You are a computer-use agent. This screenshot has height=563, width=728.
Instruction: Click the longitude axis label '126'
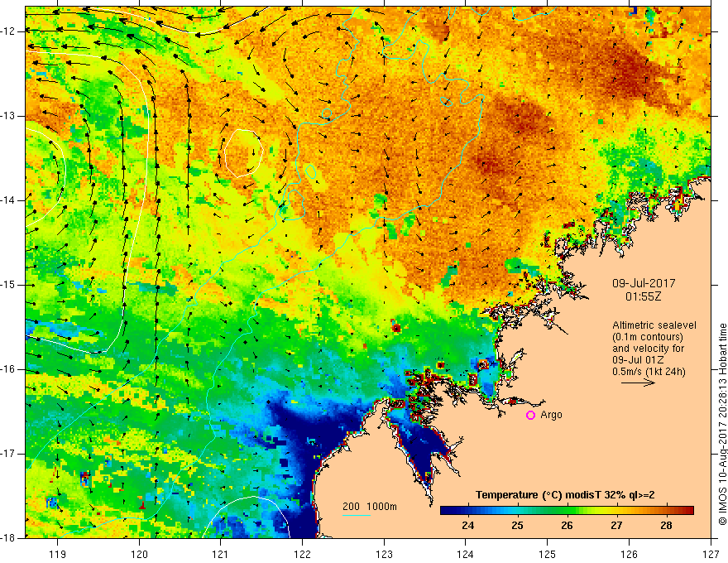[x=629, y=554]
